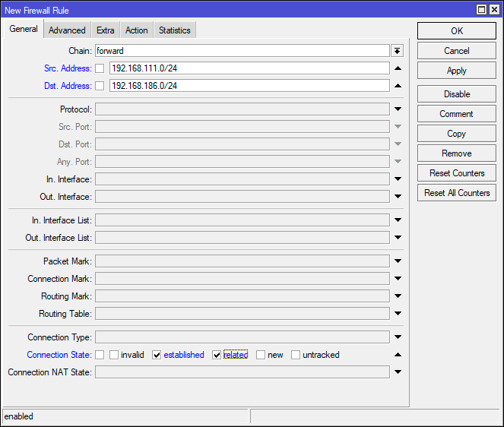Expand the Connection NAT State field
Screen dimensions: 504x427
[x=398, y=372]
